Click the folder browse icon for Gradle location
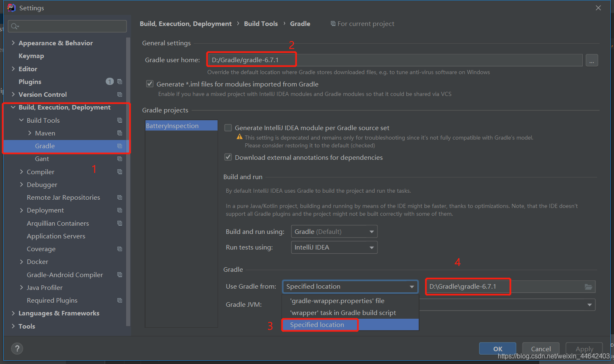This screenshot has width=614, height=364. [x=588, y=287]
